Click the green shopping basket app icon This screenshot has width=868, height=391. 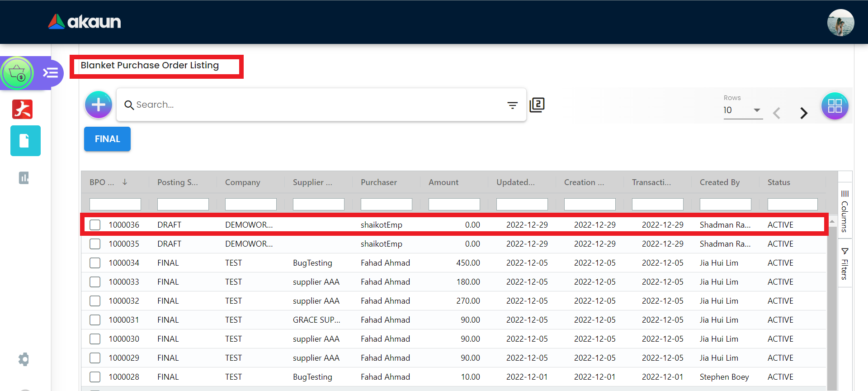[18, 72]
